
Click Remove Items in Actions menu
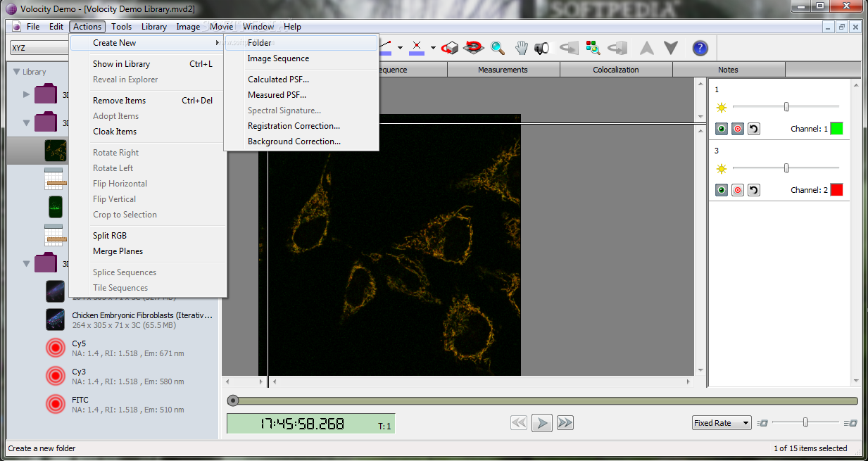149,101
